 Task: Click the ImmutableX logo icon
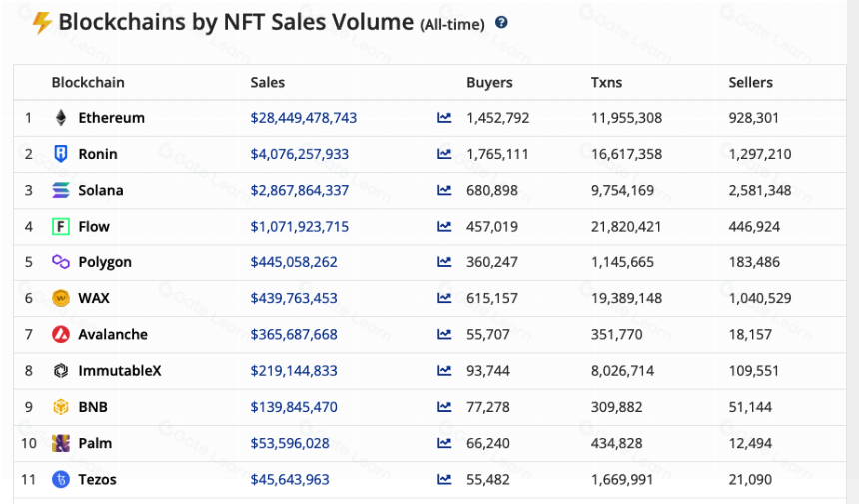(61, 371)
